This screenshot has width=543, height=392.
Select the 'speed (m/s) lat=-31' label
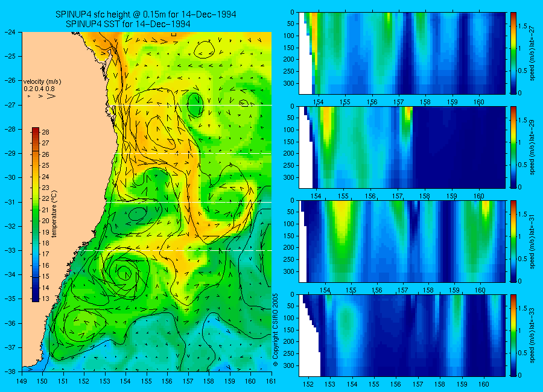pyautogui.click(x=532, y=241)
